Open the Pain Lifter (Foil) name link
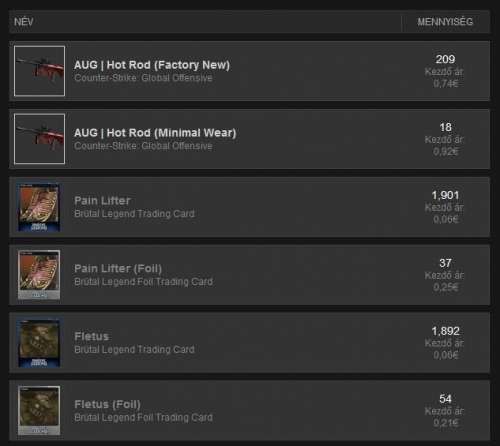This screenshot has width=500, height=446. (118, 269)
